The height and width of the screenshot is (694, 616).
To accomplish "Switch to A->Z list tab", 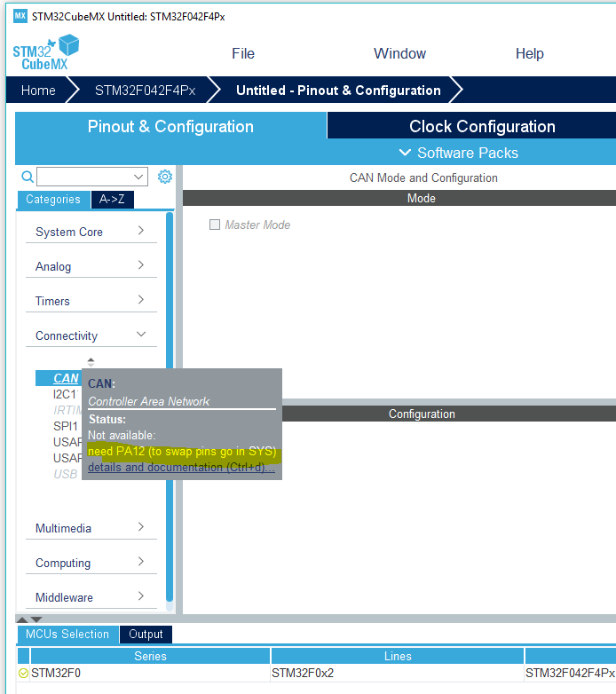I will (x=112, y=199).
